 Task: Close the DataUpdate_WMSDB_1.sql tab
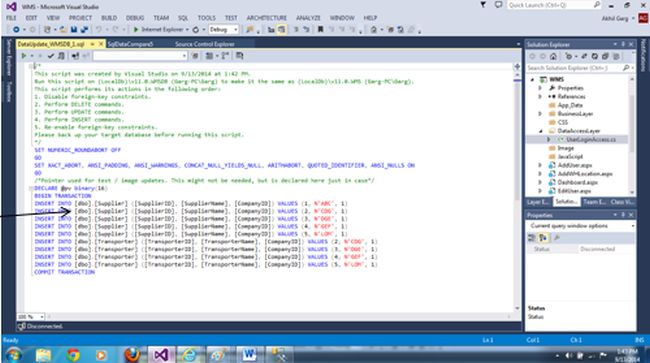[101, 44]
